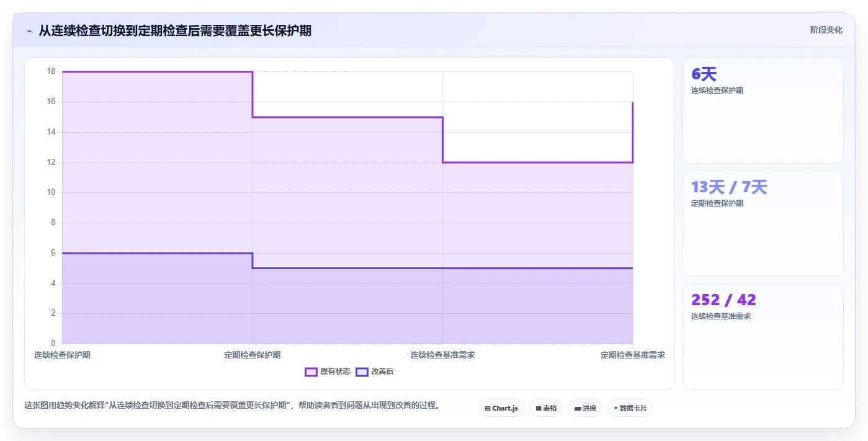
Task: Open the 13天 / 7天 定期检查保护期 card
Action: (763, 223)
